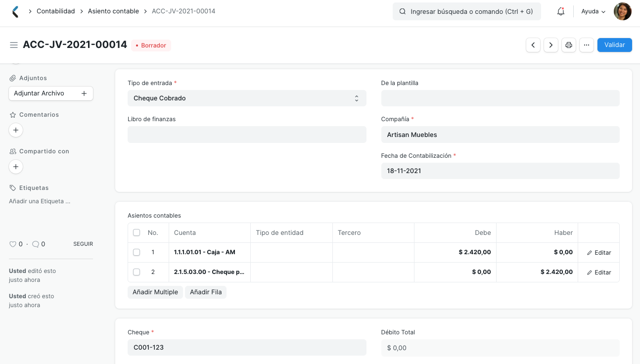This screenshot has width=640, height=364.
Task: Like the document with heart icon
Action: (x=13, y=244)
